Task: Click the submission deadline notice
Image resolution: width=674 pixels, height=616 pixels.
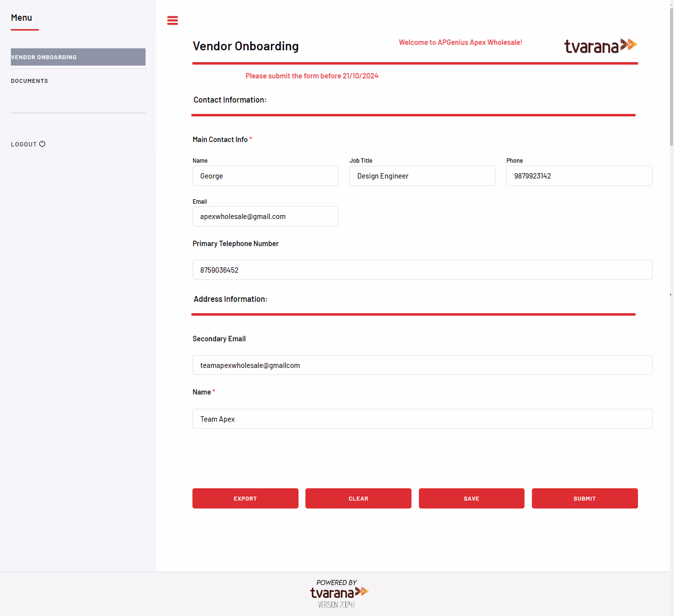Action: tap(312, 76)
